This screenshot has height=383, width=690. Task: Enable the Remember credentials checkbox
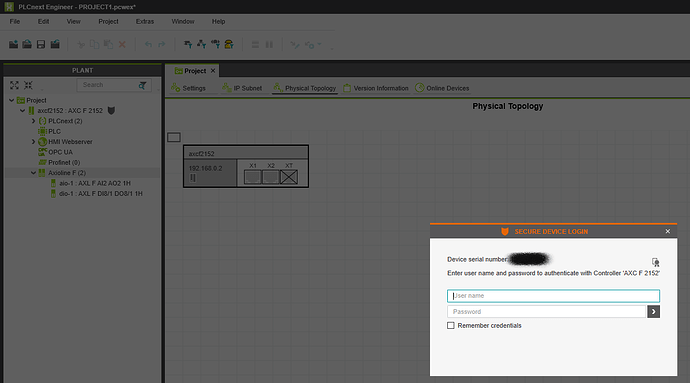(x=451, y=326)
